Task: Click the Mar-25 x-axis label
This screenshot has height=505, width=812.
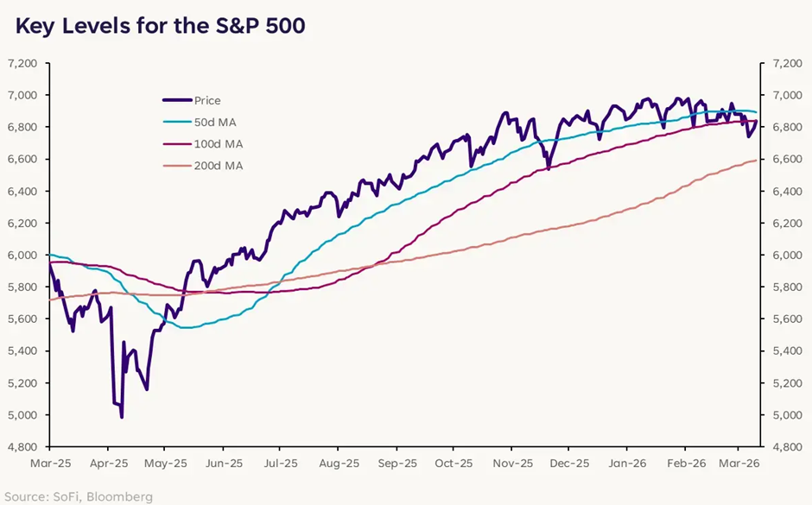Action: pos(49,463)
